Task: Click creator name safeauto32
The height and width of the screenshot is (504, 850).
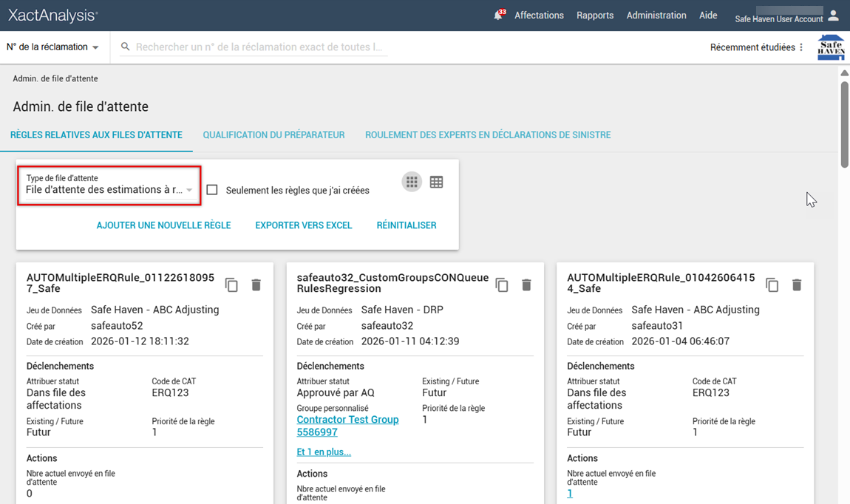Action: tap(387, 326)
